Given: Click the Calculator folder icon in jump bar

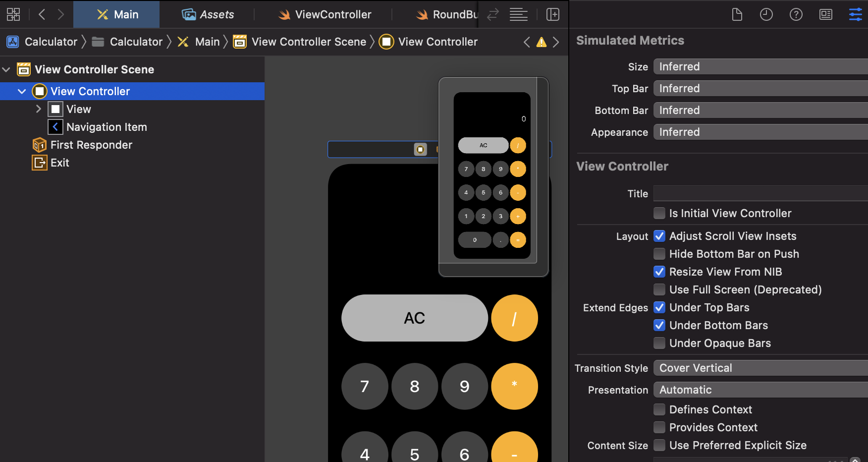Looking at the screenshot, I should [x=98, y=42].
